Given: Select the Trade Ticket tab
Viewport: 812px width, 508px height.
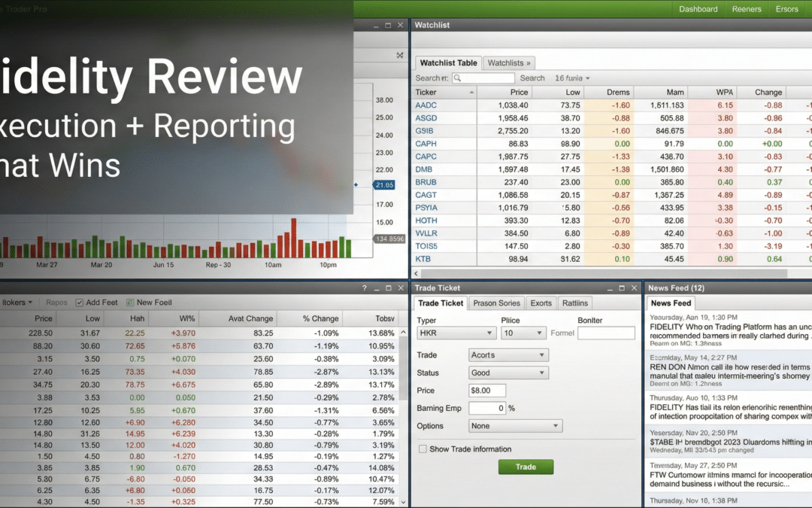Looking at the screenshot, I should 440,303.
